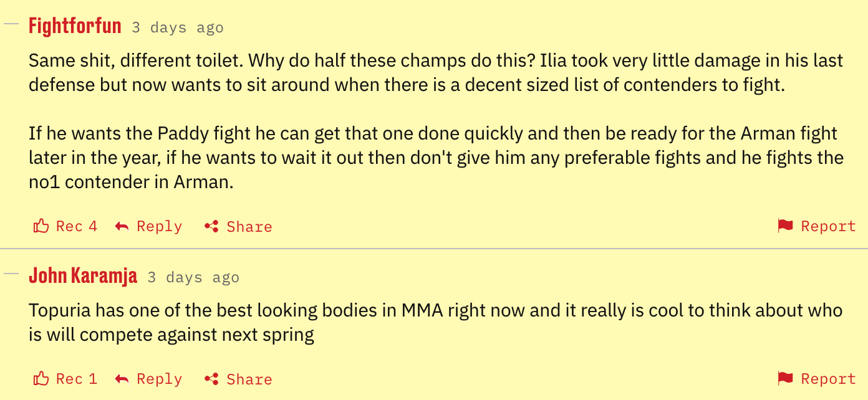The image size is (868, 400).
Task: Collapse John Karamja's comment thread
Action: 11,274
